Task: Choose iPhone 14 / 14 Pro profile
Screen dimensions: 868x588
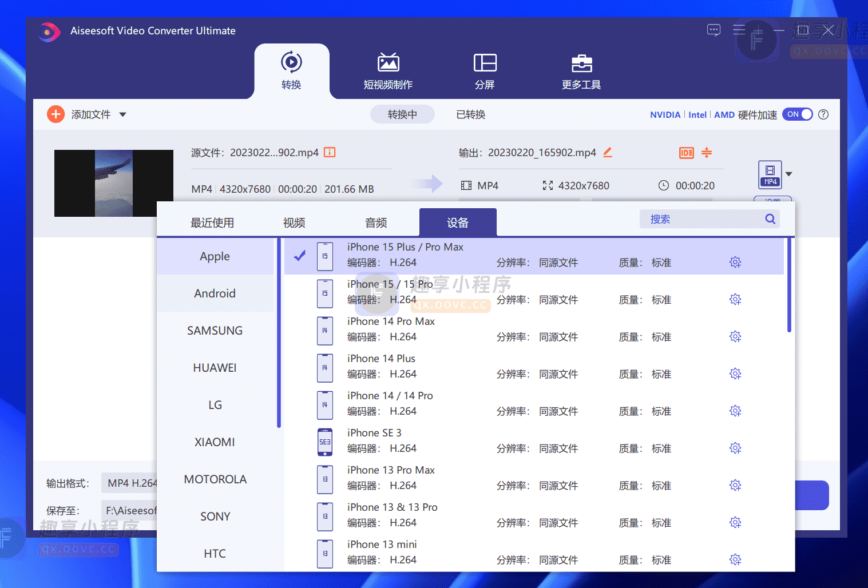Action: (534, 404)
